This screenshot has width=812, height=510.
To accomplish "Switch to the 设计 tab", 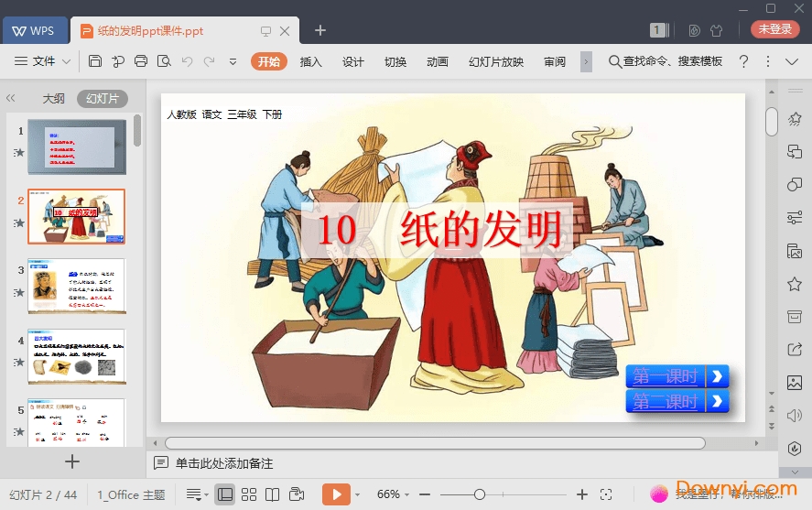I will (x=353, y=61).
